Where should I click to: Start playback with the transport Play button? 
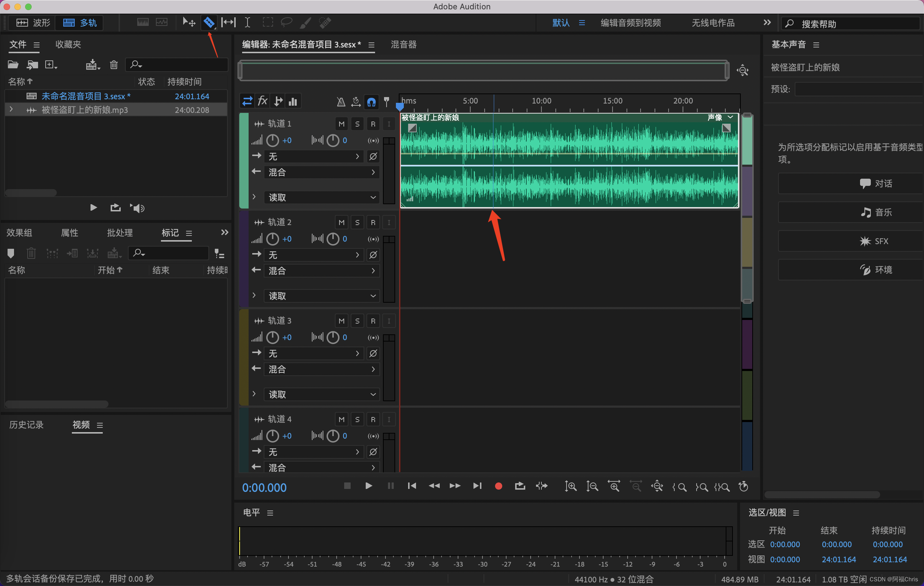368,486
